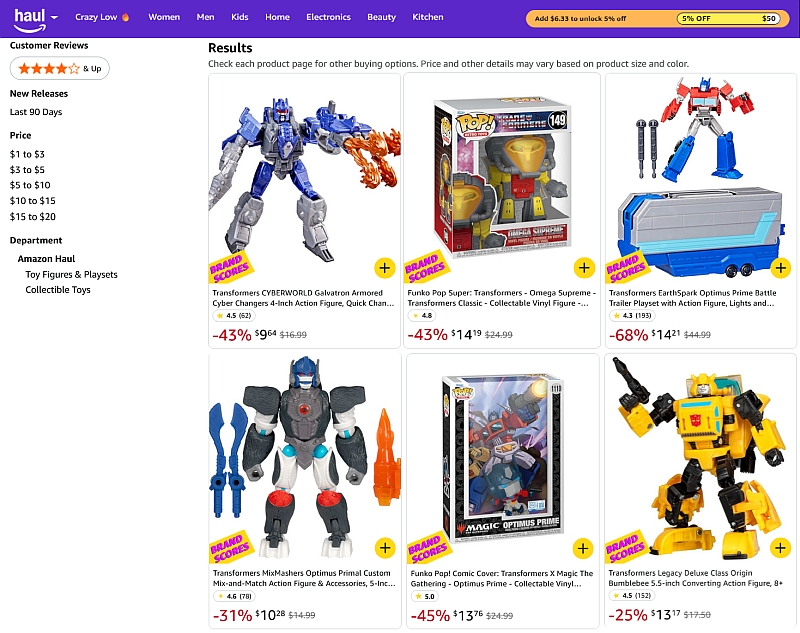Go to the Kitchen category

(428, 17)
